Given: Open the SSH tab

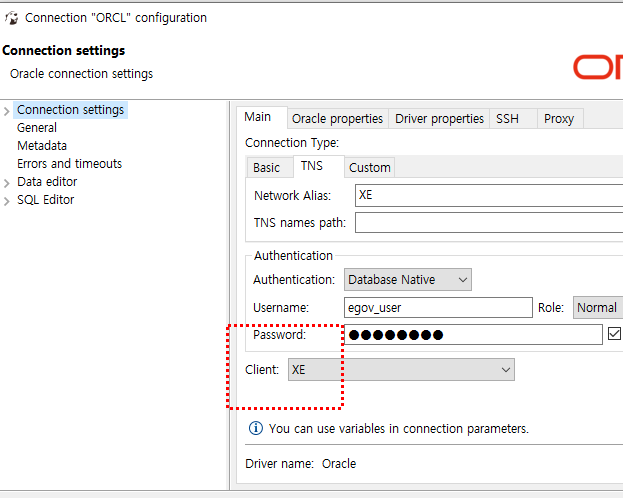Looking at the screenshot, I should coord(513,119).
